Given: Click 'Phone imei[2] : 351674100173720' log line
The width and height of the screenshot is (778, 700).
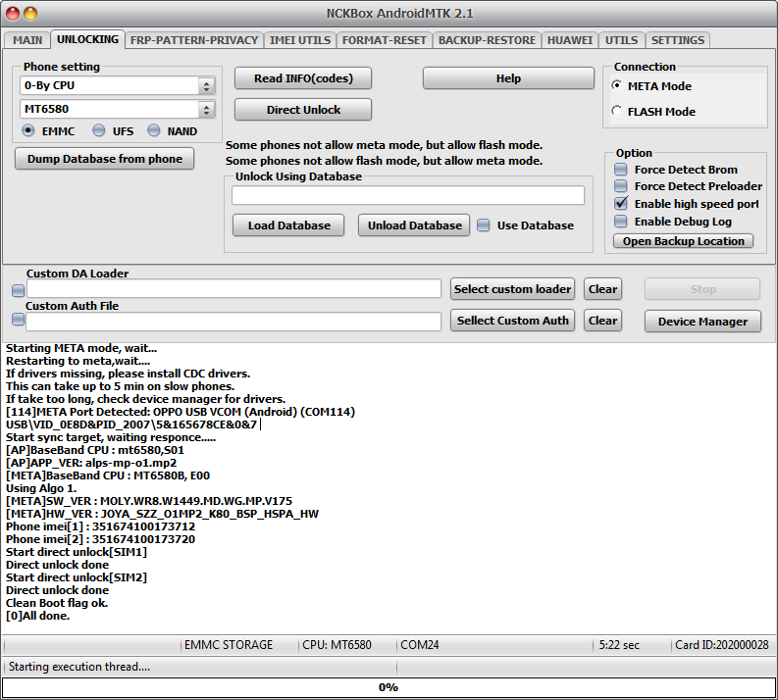Looking at the screenshot, I should tap(101, 539).
